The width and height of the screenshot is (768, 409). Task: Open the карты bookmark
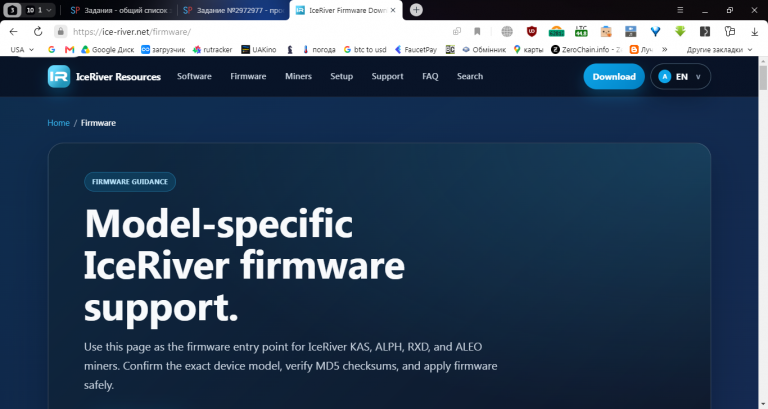[x=528, y=49]
